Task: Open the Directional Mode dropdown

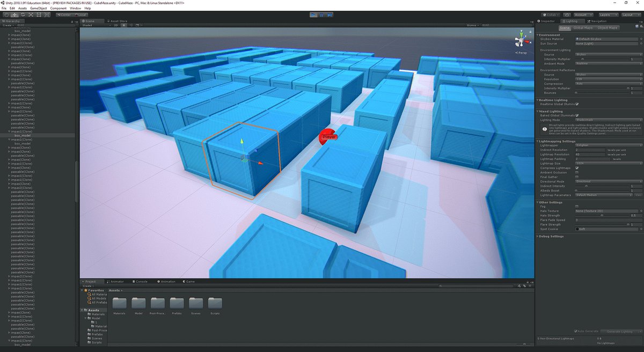Action: click(609, 181)
